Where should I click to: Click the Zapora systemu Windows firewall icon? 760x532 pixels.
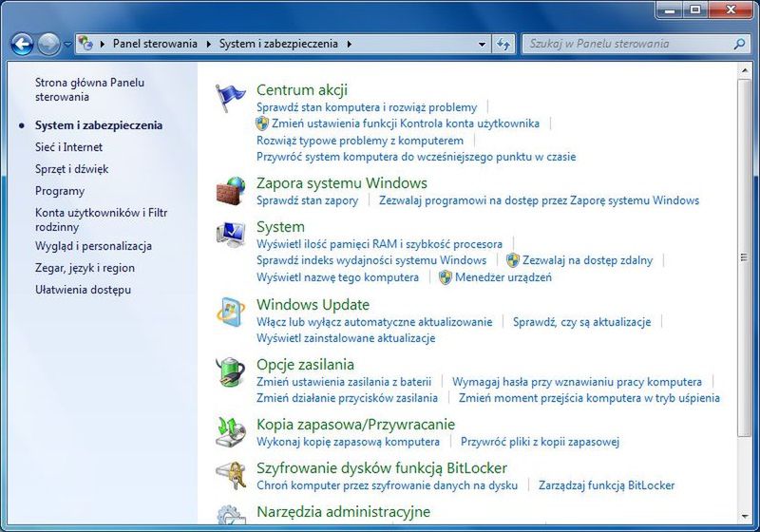click(231, 191)
